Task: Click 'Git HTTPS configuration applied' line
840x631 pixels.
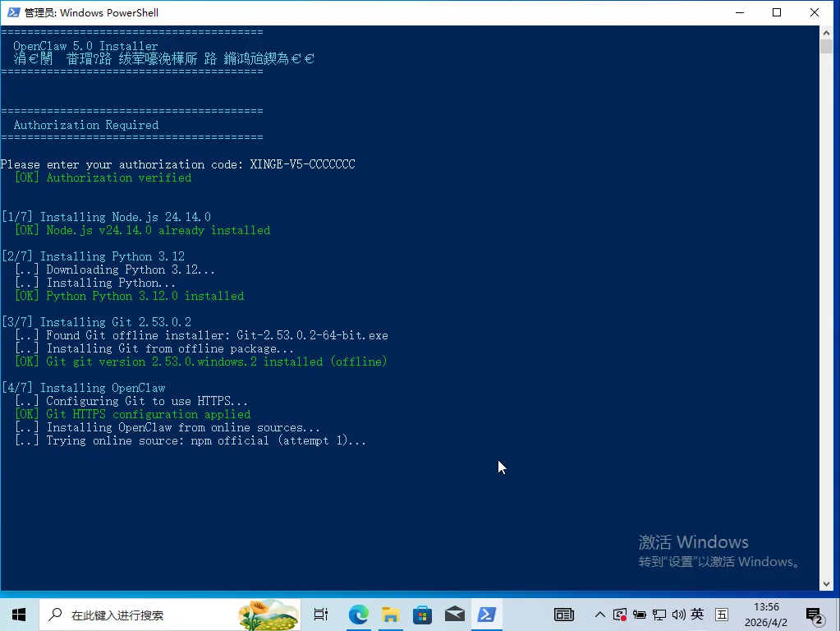Action: click(132, 414)
